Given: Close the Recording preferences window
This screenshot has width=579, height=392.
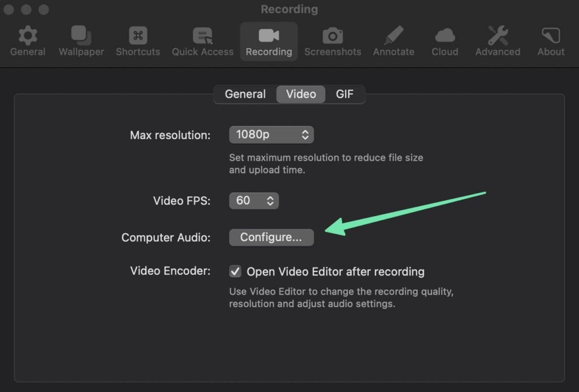Looking at the screenshot, I should [9, 10].
